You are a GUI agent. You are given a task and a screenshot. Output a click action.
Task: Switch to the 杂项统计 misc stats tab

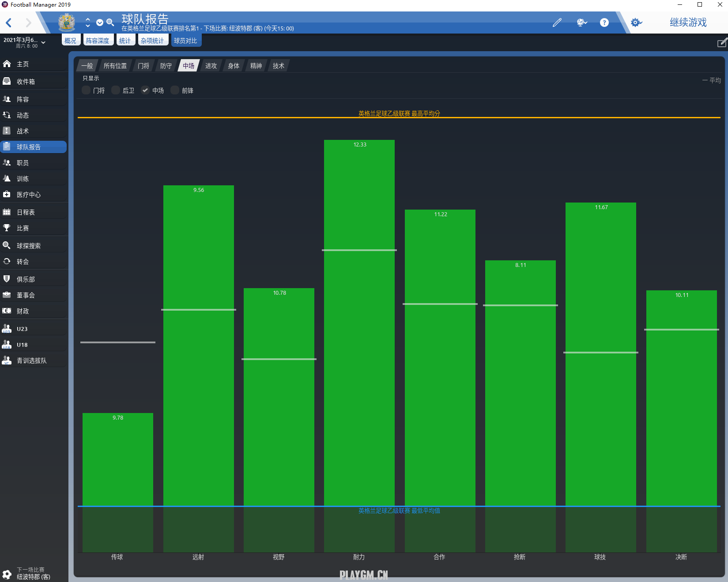152,41
